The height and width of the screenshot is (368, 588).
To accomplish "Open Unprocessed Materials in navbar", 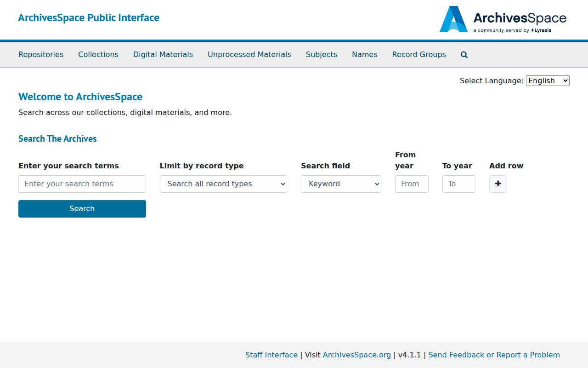I will coord(249,54).
